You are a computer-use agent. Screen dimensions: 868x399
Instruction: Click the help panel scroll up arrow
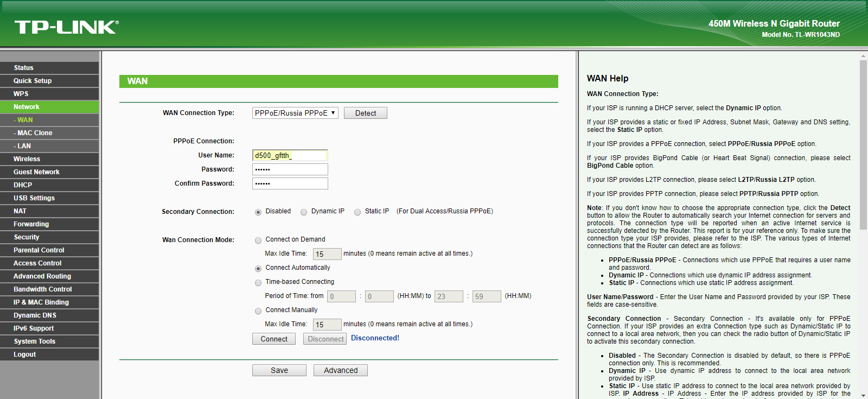863,56
